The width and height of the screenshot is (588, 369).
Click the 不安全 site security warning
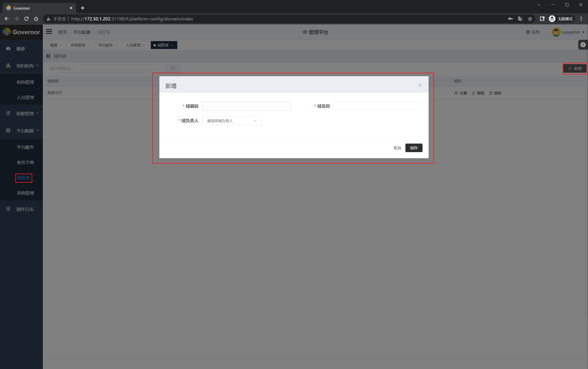(x=57, y=19)
